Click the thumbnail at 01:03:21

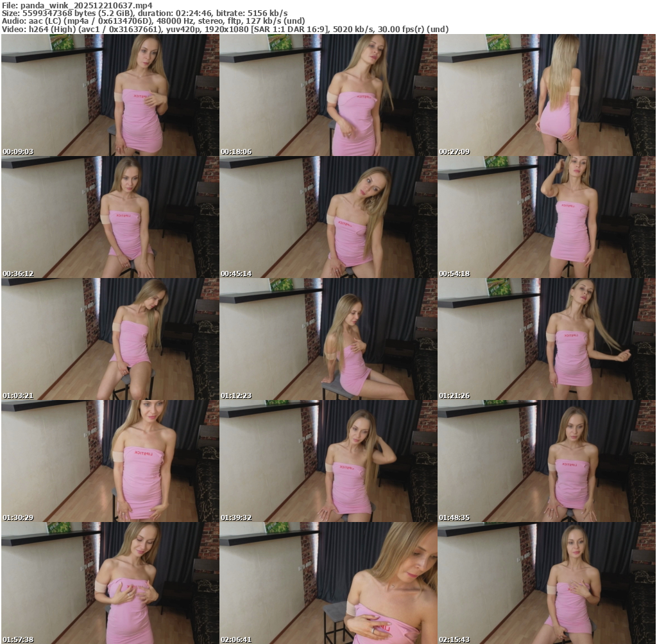coord(110,338)
